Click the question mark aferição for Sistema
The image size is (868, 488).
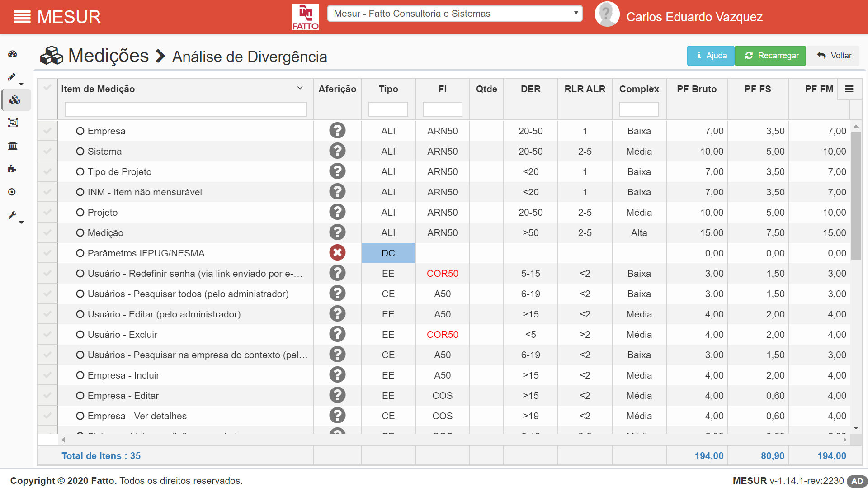pos(337,151)
